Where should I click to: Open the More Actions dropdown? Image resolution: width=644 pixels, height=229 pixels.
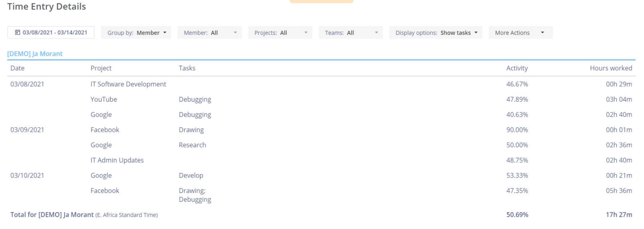(520, 33)
